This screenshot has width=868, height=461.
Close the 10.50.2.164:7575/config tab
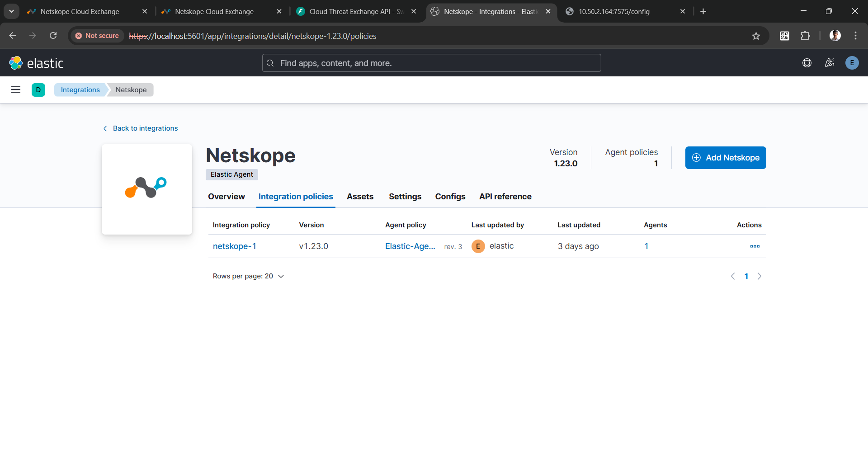[x=683, y=11]
